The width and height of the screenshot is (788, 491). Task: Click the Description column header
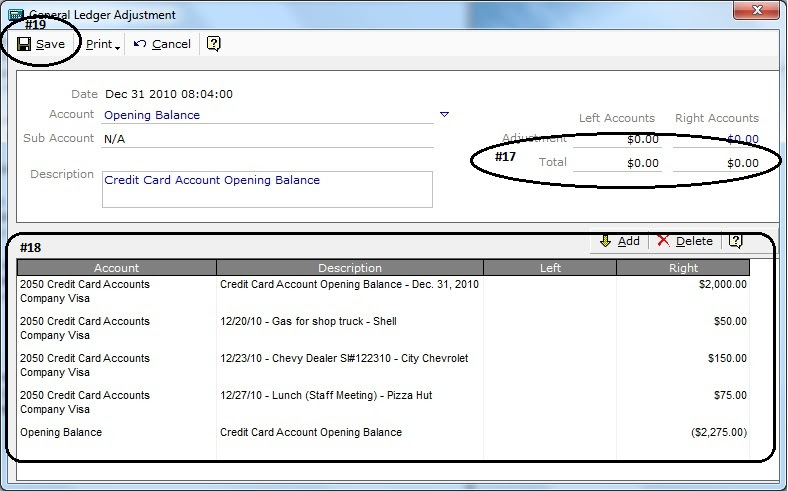click(x=350, y=268)
